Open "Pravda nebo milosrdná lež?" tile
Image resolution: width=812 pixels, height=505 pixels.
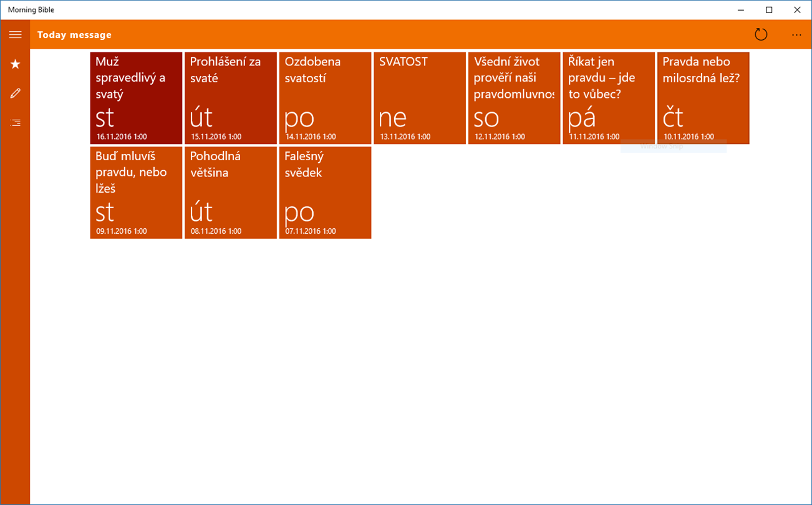tap(703, 98)
